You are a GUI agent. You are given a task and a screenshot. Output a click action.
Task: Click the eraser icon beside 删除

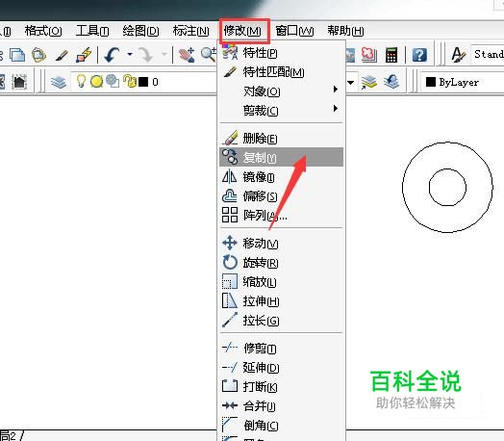click(230, 138)
